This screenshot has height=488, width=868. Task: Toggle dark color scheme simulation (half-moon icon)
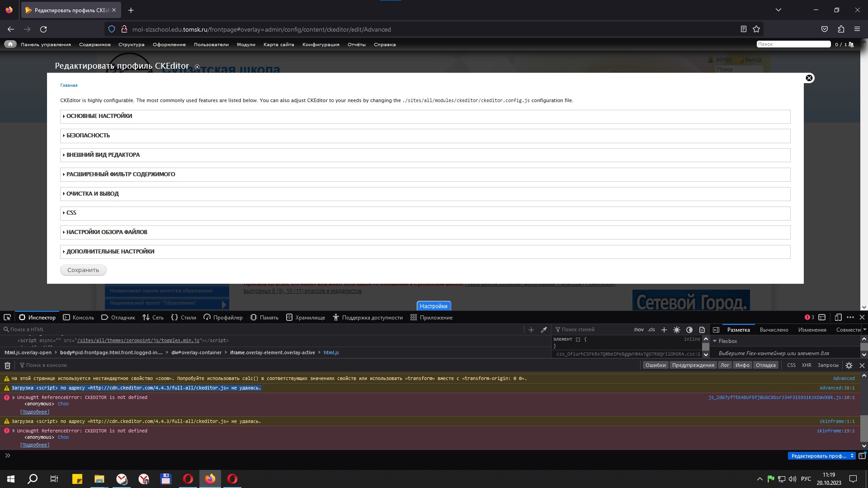click(x=689, y=330)
